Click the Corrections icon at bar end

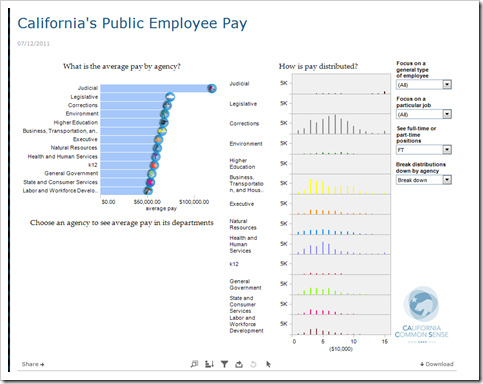(x=167, y=105)
